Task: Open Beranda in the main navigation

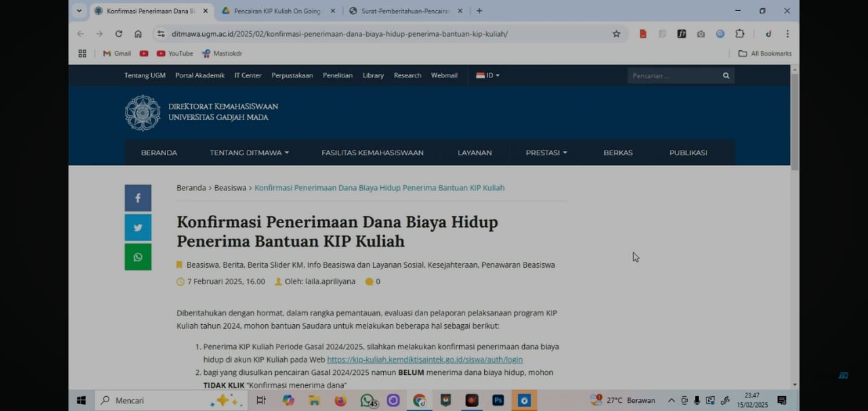Action: point(159,153)
